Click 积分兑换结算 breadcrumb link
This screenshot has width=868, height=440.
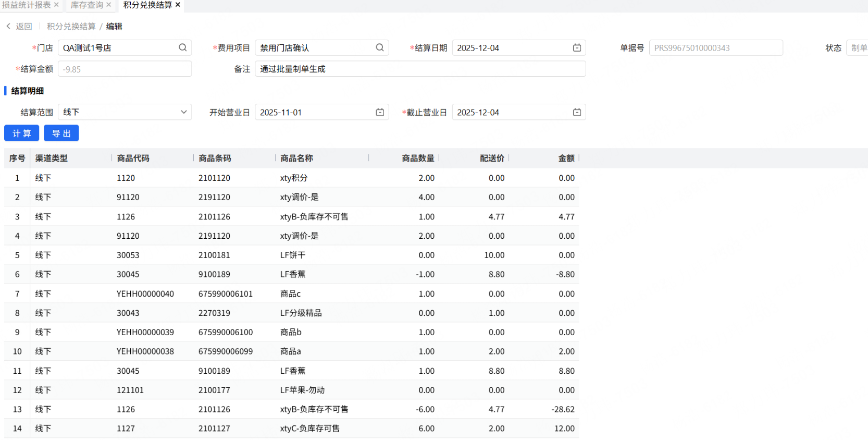tap(71, 26)
